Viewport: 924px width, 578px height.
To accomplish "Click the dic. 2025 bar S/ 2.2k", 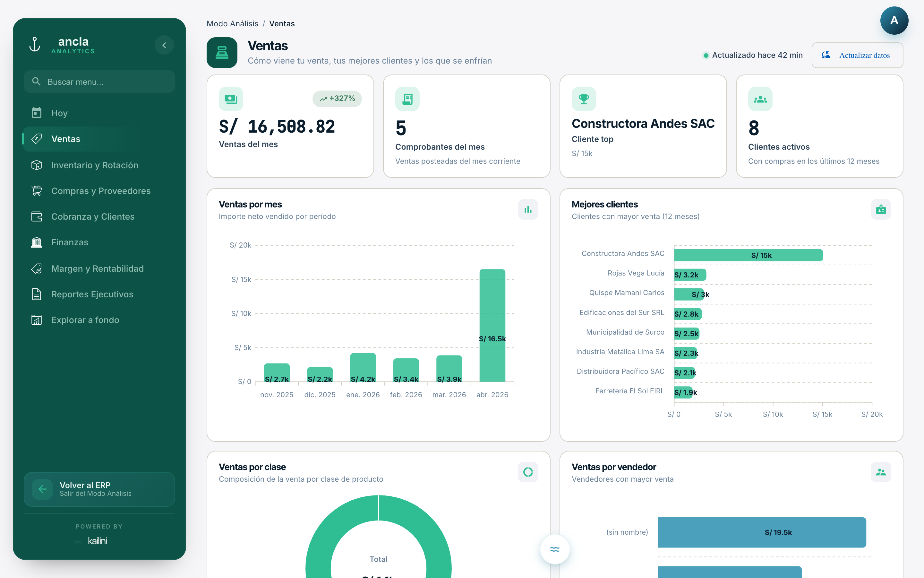I will (320, 374).
